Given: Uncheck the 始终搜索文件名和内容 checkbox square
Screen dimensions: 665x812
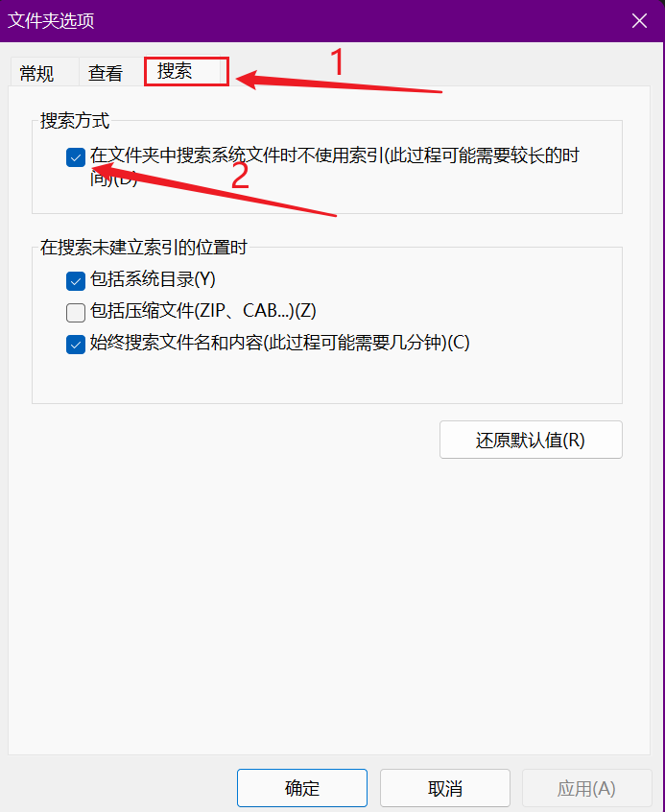Looking at the screenshot, I should coord(76,344).
